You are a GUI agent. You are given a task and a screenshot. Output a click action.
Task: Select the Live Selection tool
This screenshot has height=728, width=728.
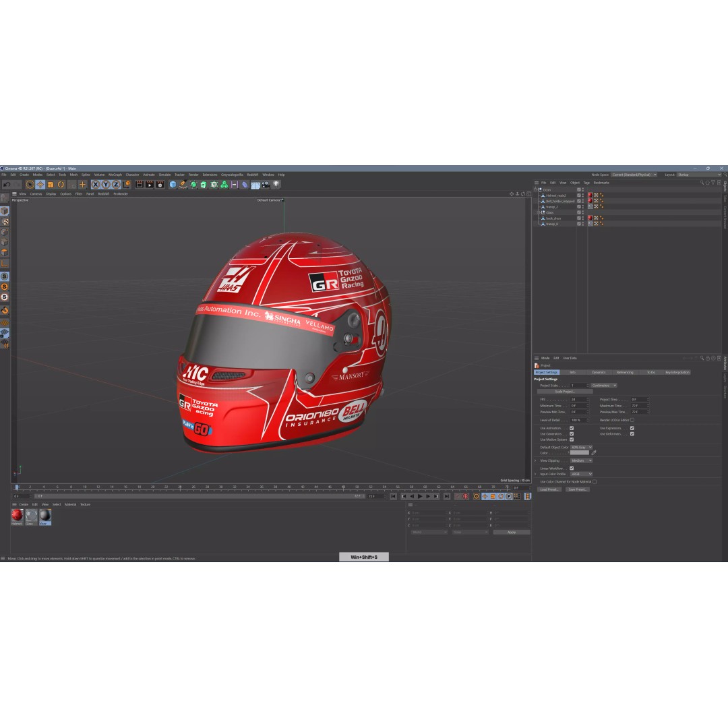click(x=30, y=185)
